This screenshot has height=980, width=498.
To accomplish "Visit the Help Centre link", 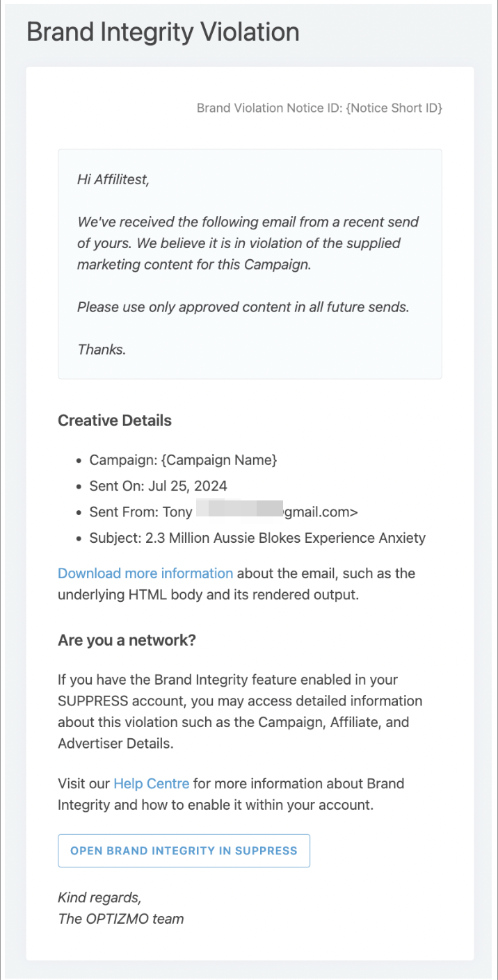I will (x=152, y=783).
